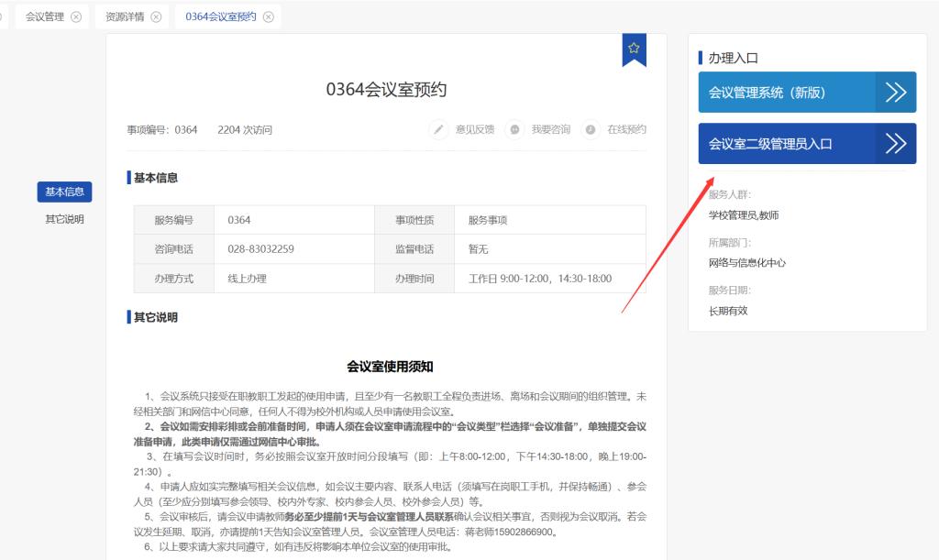This screenshot has height=560, width=939.
Task: Click double-chevron arrow on 会议室二级管理员入口
Action: 896,144
